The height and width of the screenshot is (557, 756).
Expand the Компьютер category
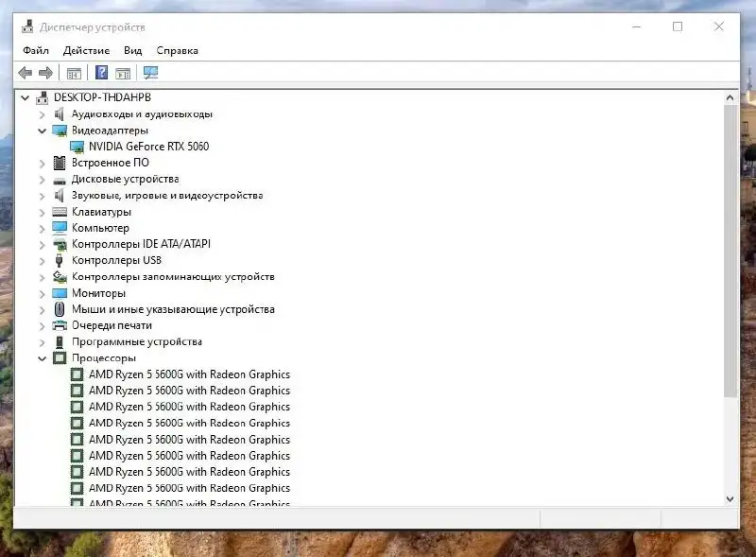(x=42, y=229)
